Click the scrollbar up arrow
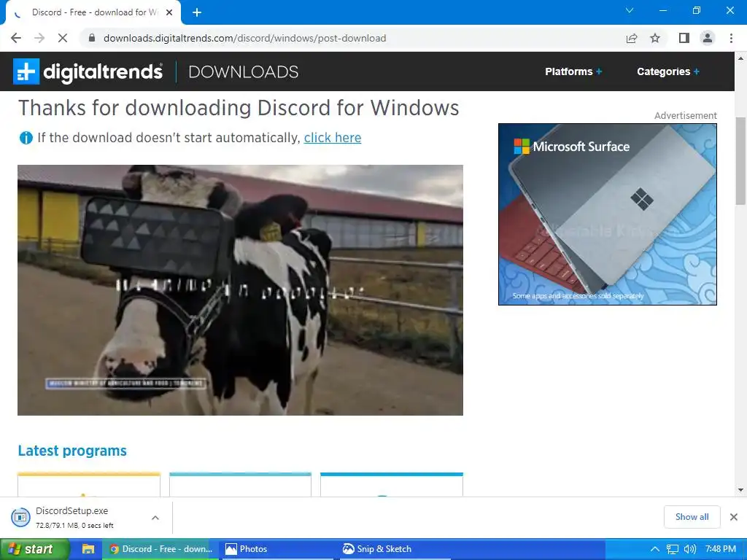The width and height of the screenshot is (747, 560). coord(740,58)
